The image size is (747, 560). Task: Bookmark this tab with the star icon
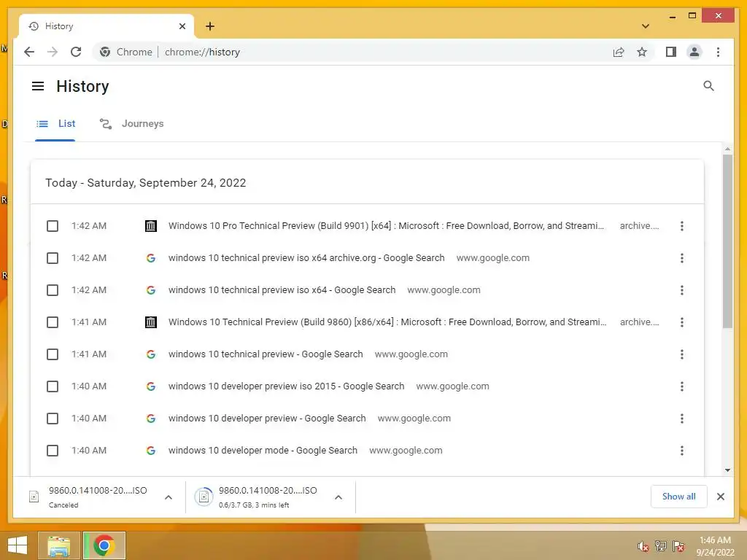[642, 52]
